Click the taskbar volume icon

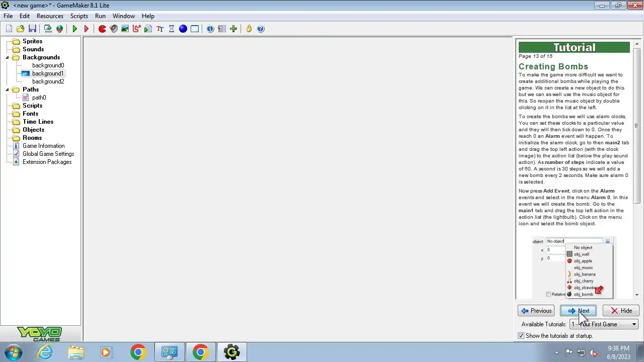click(x=593, y=352)
